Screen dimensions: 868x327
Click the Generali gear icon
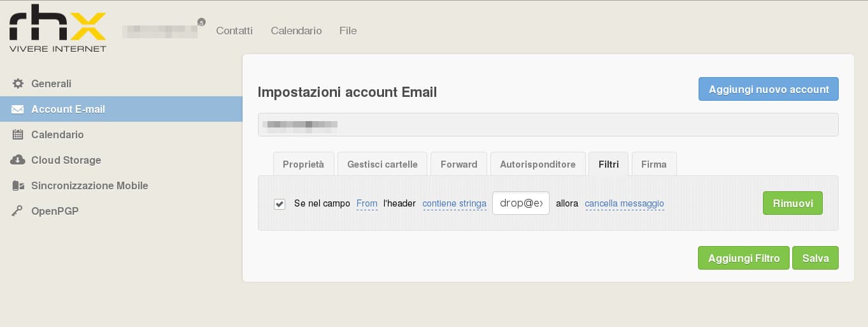click(18, 84)
